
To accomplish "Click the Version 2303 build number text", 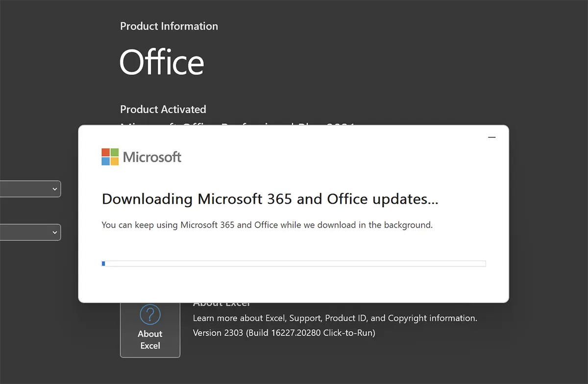I will click(x=284, y=333).
